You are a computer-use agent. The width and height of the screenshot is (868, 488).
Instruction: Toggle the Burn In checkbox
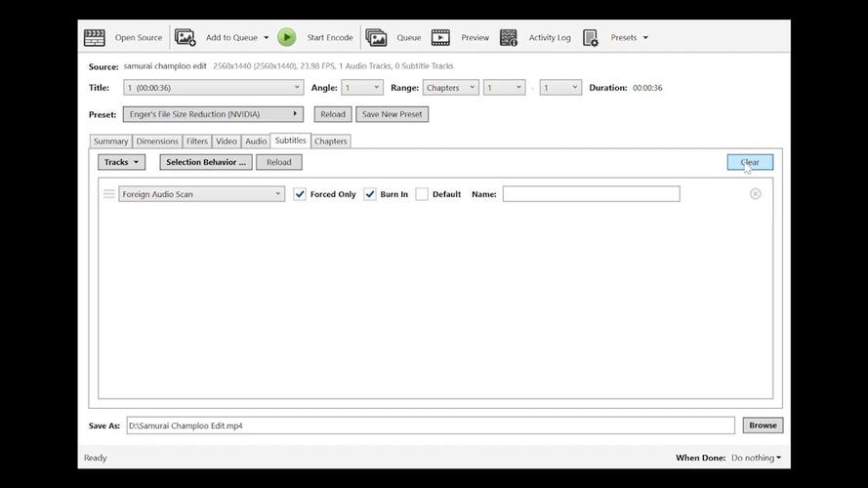370,194
